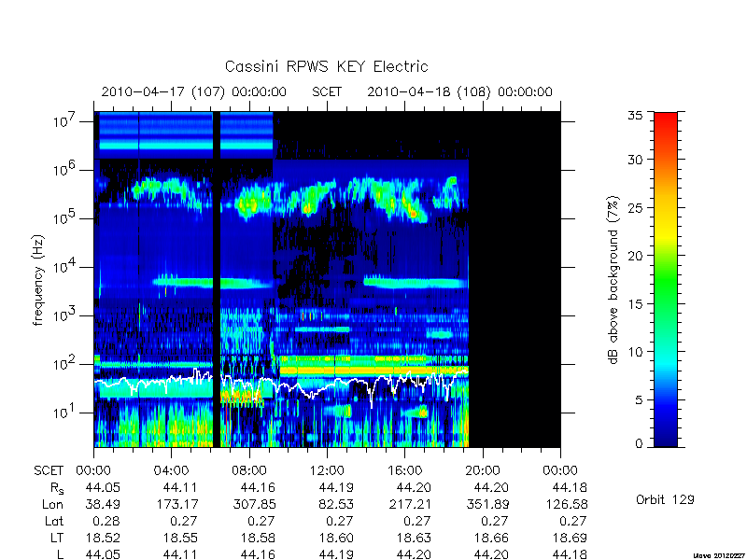This screenshot has width=747, height=560.
Task: Click the 'LT' row header
Action: 57,538
